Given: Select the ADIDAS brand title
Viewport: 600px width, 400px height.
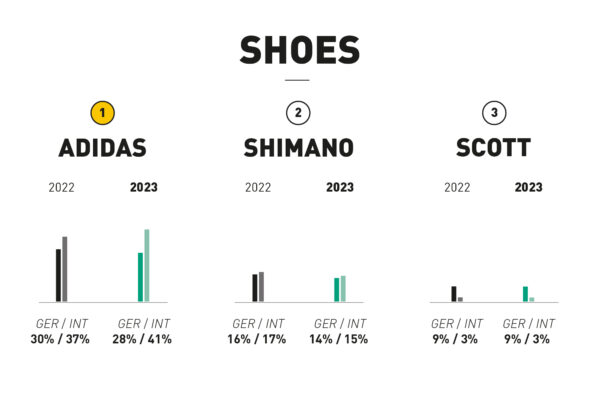Looking at the screenshot, I should click(x=103, y=148).
